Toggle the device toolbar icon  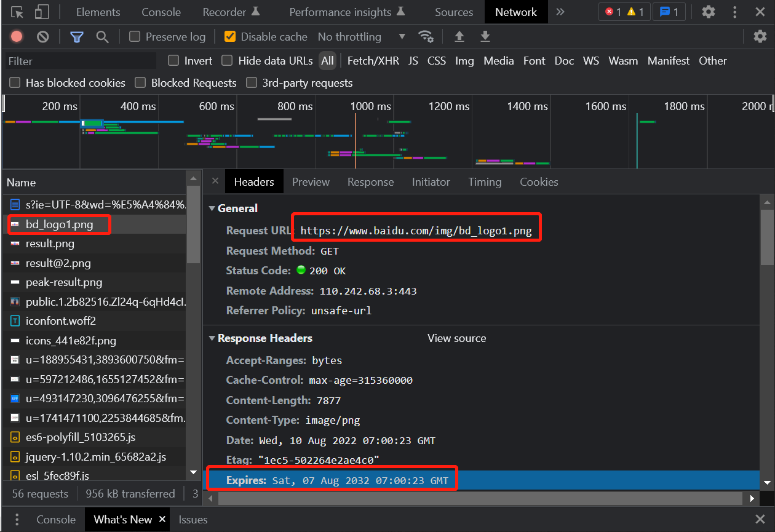click(42, 12)
